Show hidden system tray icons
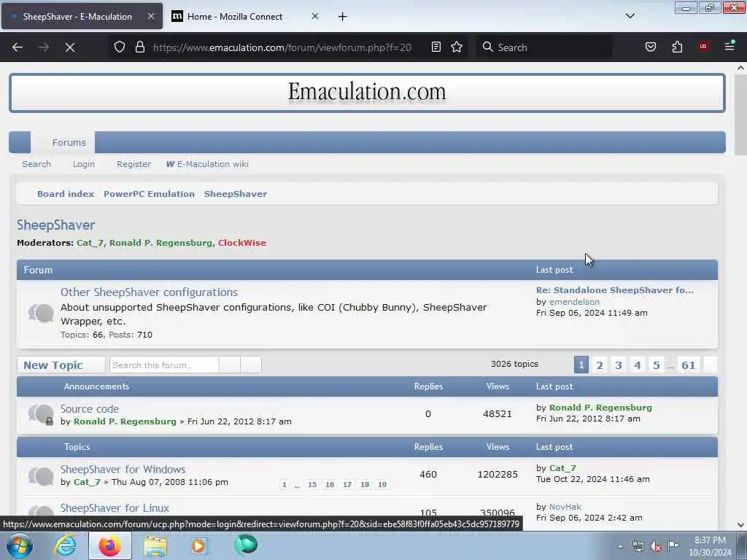Viewport: 747px width, 560px height. pos(620,546)
